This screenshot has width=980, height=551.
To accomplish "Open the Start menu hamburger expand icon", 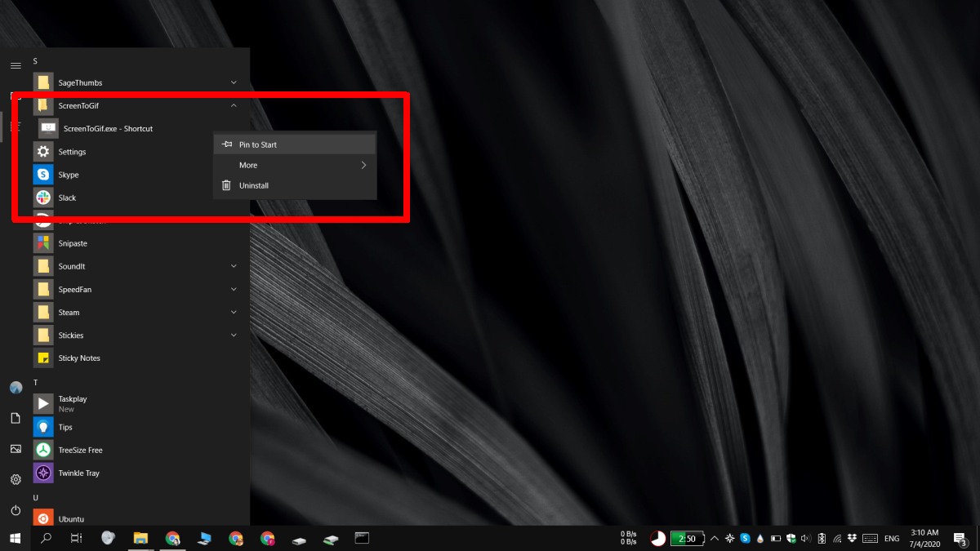I will 16,65.
